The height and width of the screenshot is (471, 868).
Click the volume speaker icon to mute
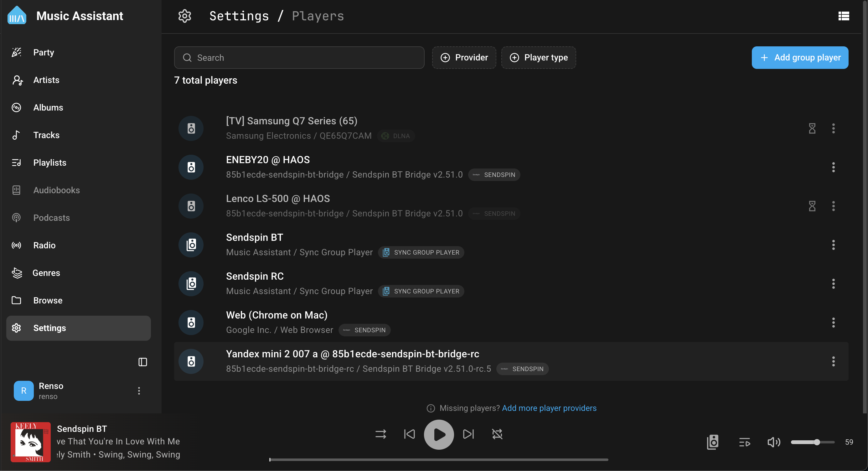(774, 442)
